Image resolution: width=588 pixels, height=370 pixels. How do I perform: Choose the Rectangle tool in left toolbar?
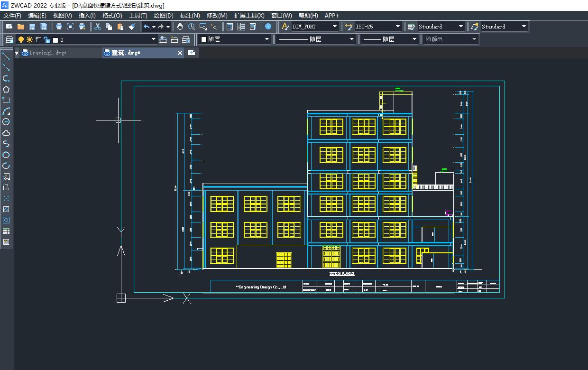pyautogui.click(x=6, y=100)
